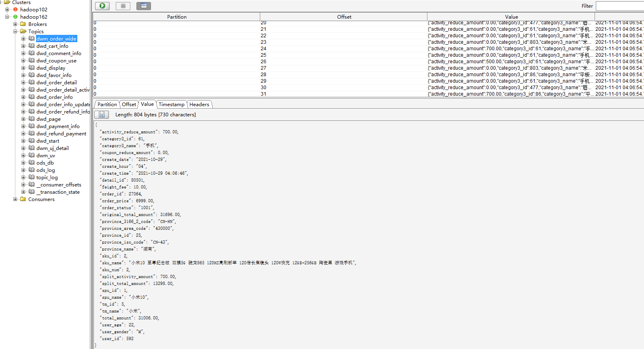Click the dwd_display topic icon

tap(32, 68)
